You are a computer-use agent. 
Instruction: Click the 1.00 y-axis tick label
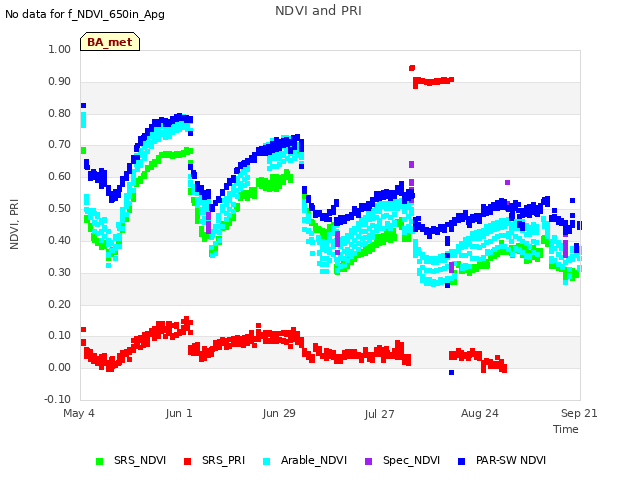tap(60, 49)
